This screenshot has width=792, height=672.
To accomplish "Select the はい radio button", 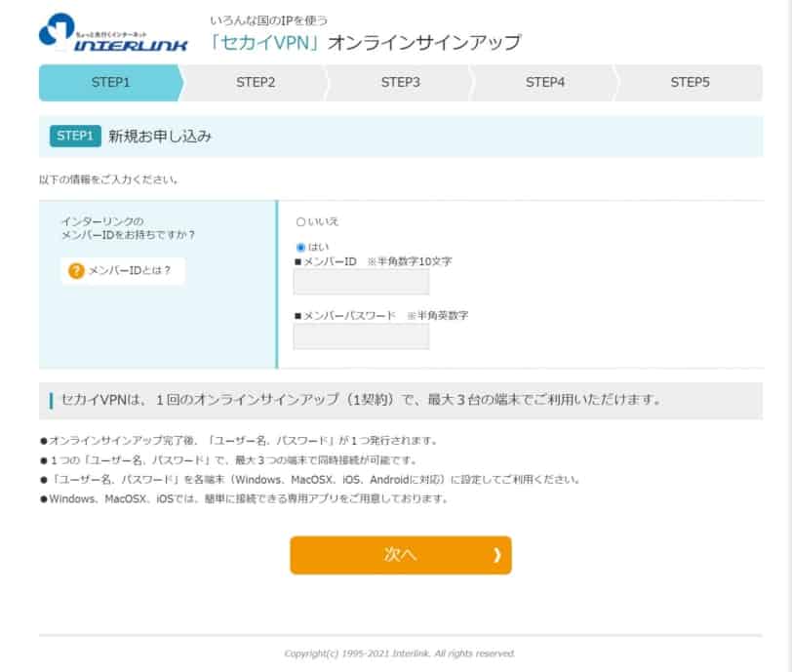I will pos(300,247).
